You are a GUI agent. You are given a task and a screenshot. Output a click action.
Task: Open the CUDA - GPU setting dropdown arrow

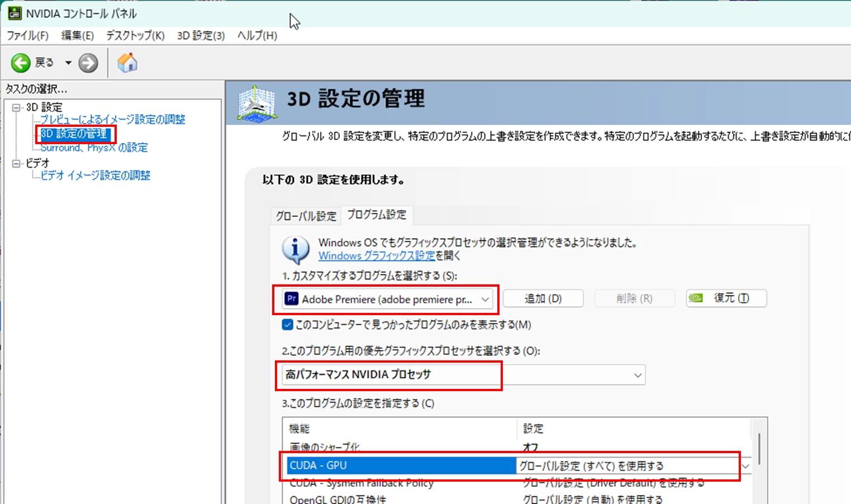click(x=745, y=466)
